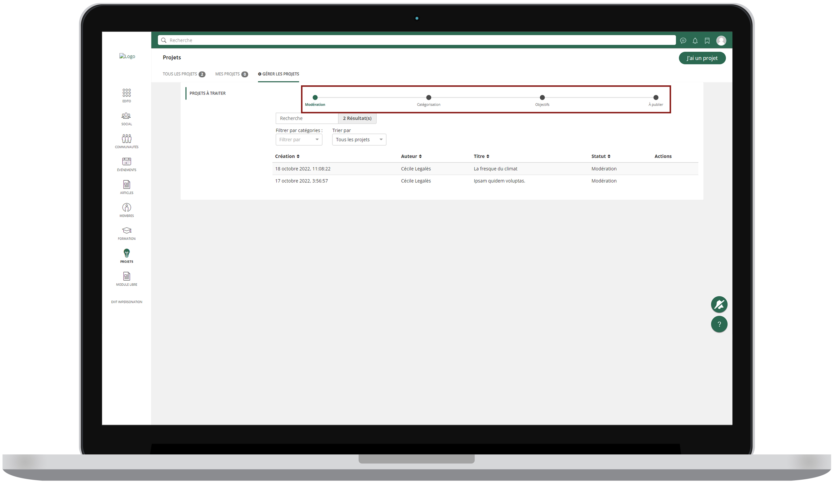Open the Articles sidebar icon
Screen dimensions: 833x504
pyautogui.click(x=126, y=185)
